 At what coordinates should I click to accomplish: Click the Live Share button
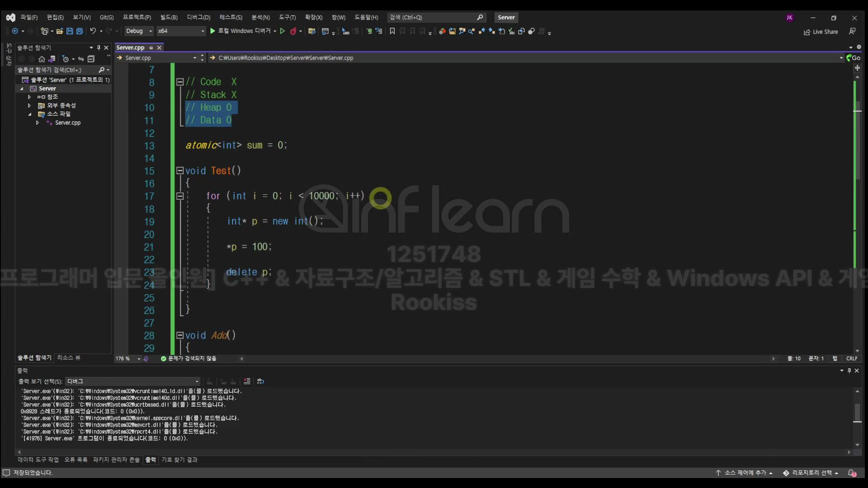(x=821, y=32)
